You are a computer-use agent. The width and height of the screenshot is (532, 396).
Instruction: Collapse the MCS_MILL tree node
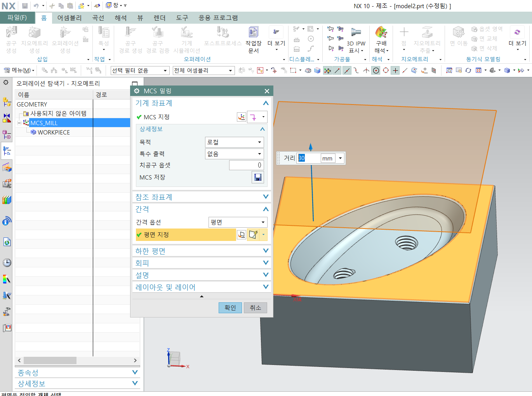coord(19,123)
